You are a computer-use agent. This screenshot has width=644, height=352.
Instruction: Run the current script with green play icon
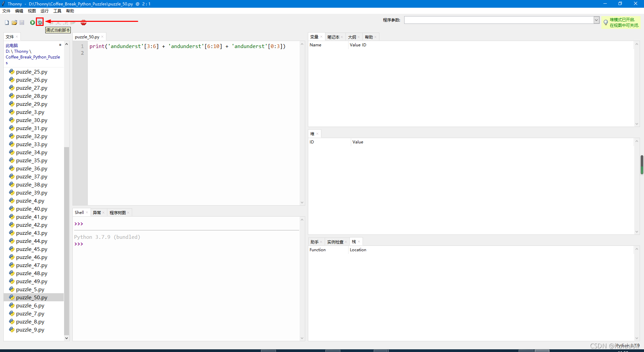coord(32,23)
